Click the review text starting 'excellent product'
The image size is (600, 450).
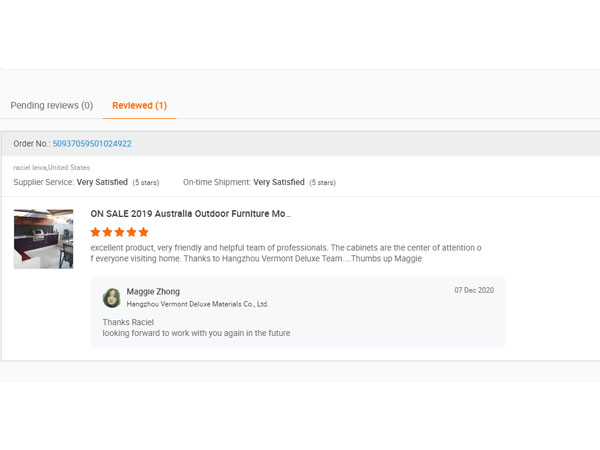[286, 252]
